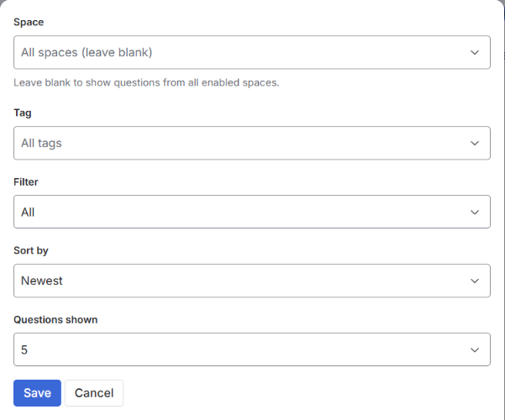Image resolution: width=505 pixels, height=420 pixels.
Task: Click the 'Leave blank to show questions' hint text
Action: coord(146,83)
